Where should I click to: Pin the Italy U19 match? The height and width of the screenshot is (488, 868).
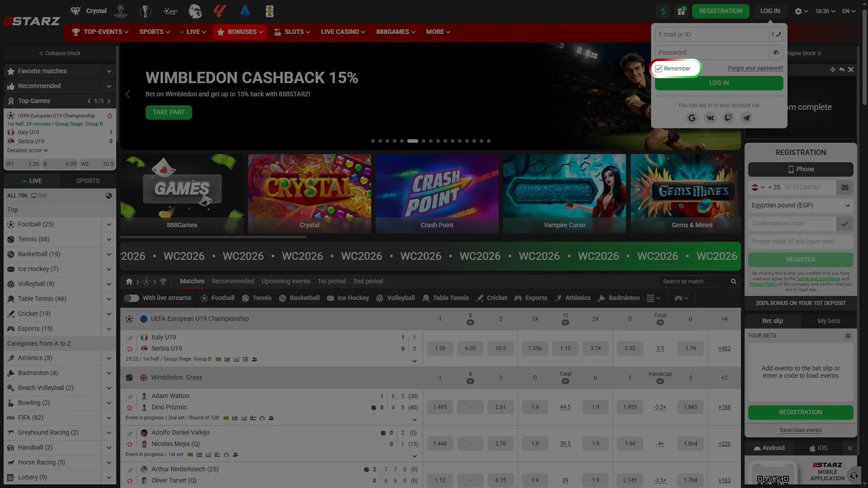[x=130, y=338]
